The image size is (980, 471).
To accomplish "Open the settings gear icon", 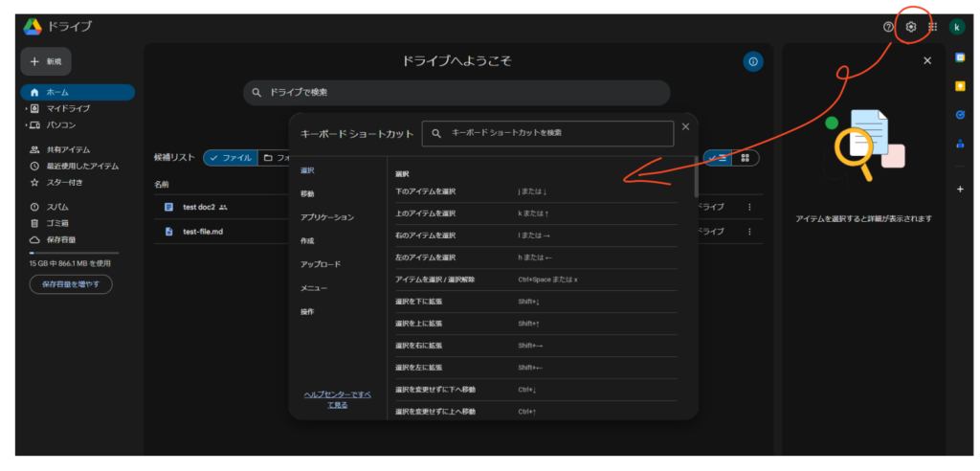I will click(911, 27).
